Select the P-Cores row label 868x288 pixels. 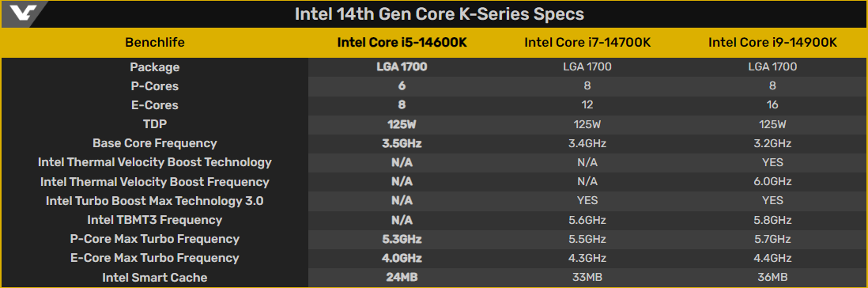point(155,86)
